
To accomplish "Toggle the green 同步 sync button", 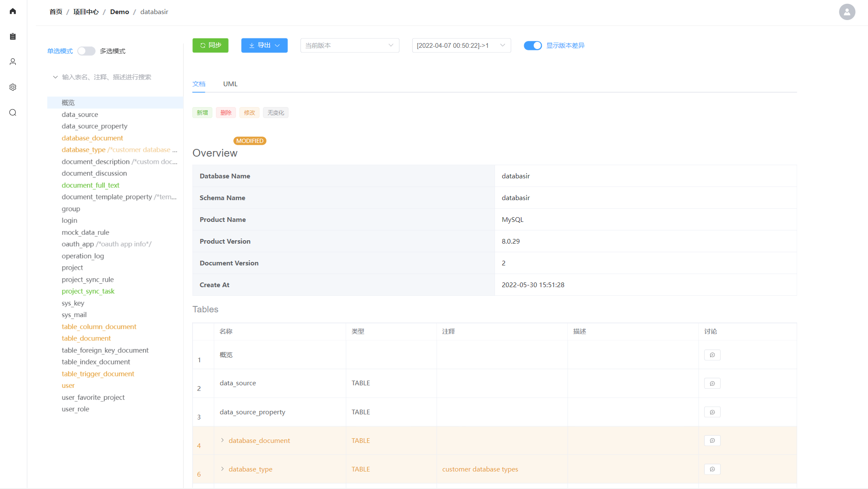I will (x=210, y=45).
